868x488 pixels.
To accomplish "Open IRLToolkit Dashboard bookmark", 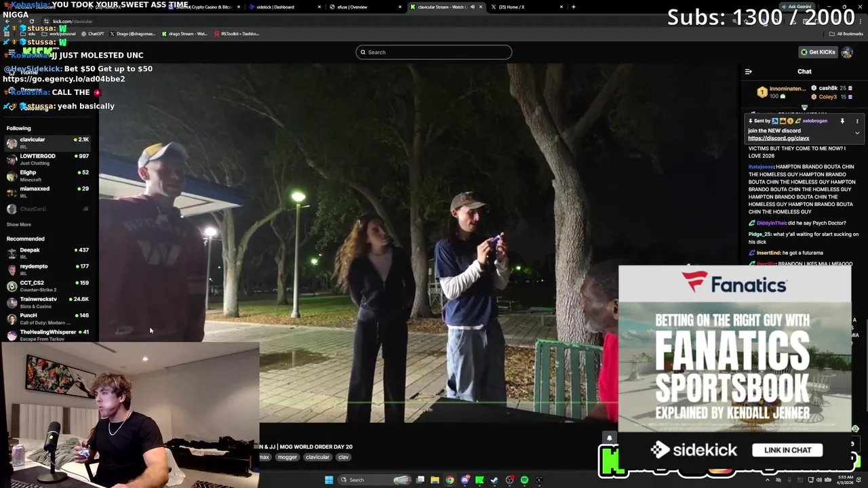I will 237,33.
